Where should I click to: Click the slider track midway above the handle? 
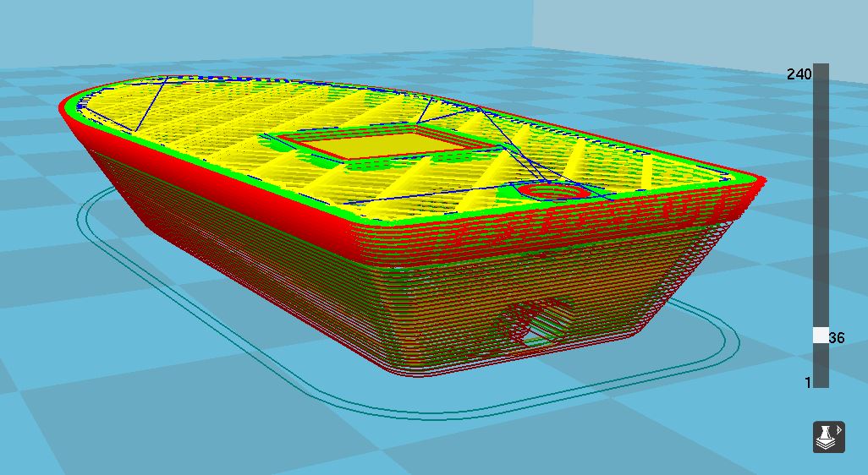tap(821, 203)
